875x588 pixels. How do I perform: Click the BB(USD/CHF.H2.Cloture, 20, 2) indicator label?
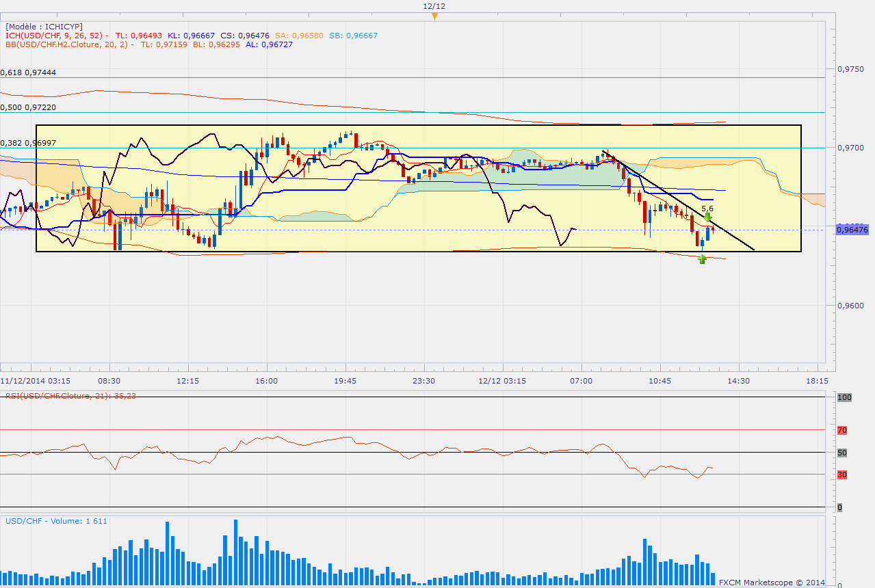[x=67, y=44]
